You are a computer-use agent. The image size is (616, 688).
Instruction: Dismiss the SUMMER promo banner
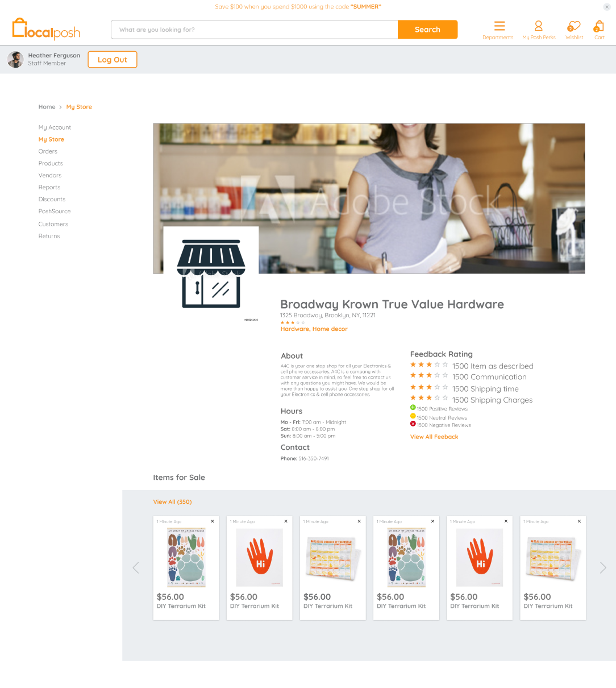(x=607, y=7)
